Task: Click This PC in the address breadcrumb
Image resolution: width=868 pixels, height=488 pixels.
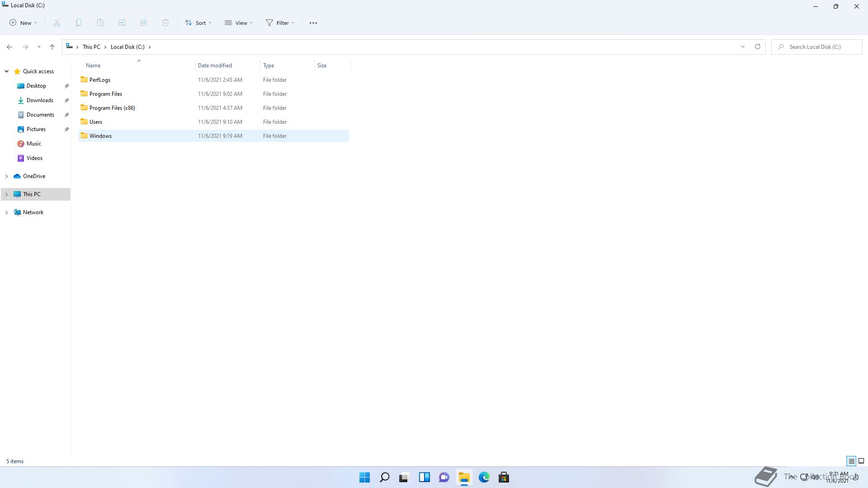Action: coord(91,47)
